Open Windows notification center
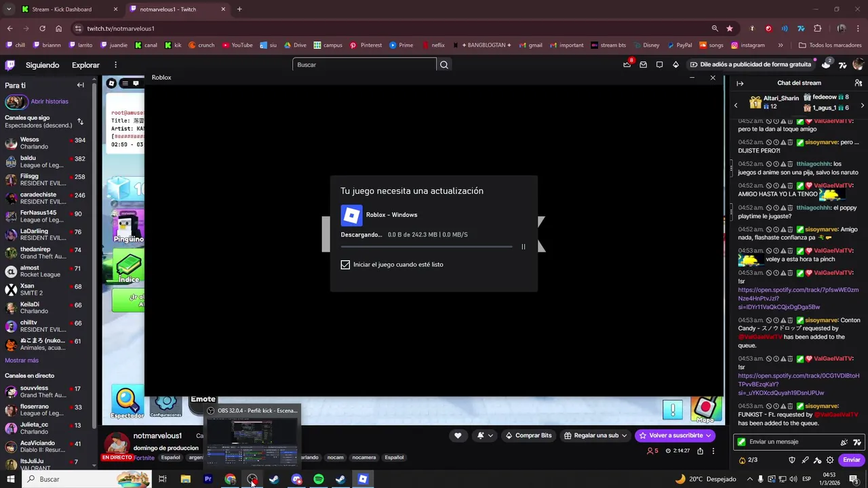The width and height of the screenshot is (868, 488). coord(853,479)
